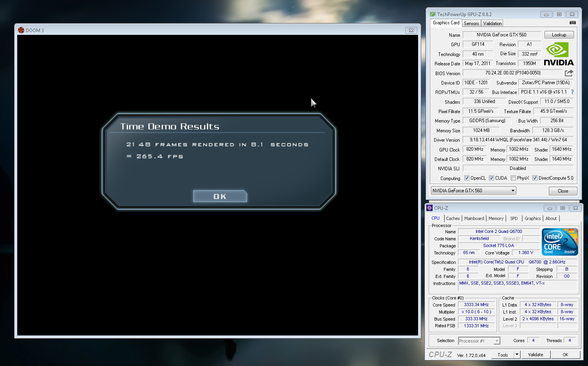The image size is (588, 366).
Task: Click the BIOS version share/export icon
Action: [x=569, y=73]
